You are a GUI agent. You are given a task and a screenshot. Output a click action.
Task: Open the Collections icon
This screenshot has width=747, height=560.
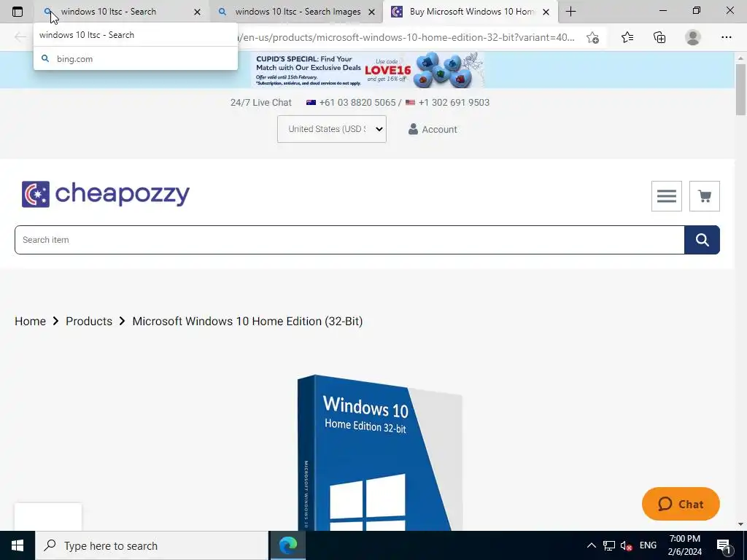659,37
